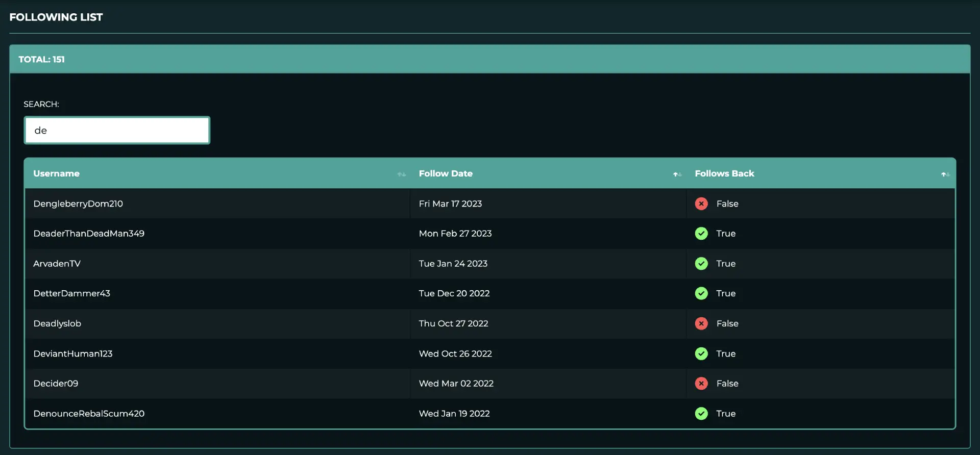Click follow date Tue Dec 20 2022
Image resolution: width=980 pixels, height=455 pixels.
pyautogui.click(x=454, y=293)
